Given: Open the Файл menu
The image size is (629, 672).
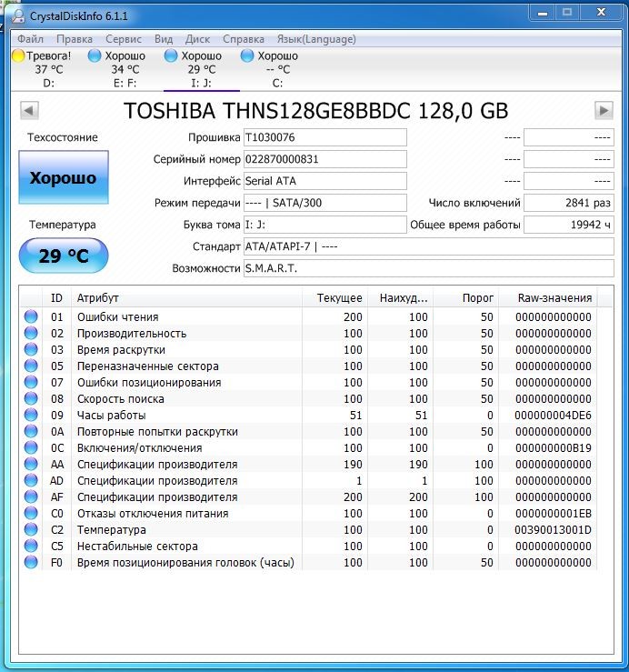Looking at the screenshot, I should [x=30, y=39].
